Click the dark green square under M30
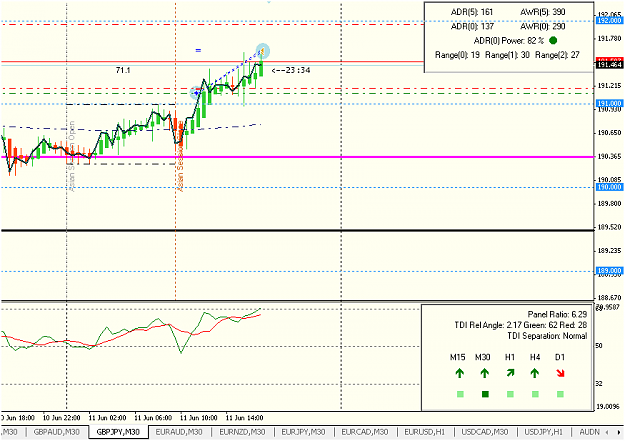 point(485,394)
